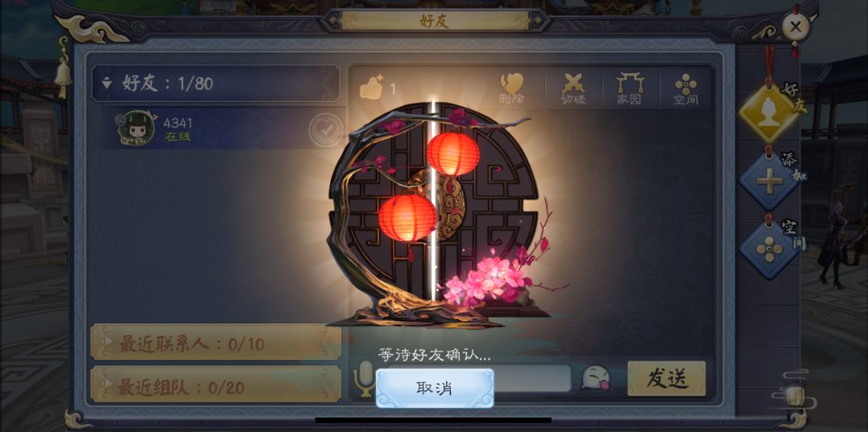Image resolution: width=868 pixels, height=432 pixels.
Task: Open the 家园 homestead gate icon
Action: pos(630,88)
